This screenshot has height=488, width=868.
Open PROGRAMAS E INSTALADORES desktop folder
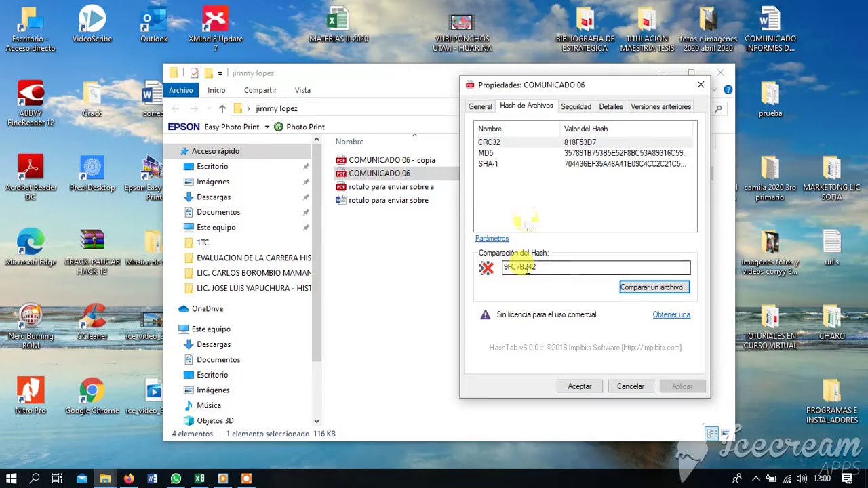832,401
